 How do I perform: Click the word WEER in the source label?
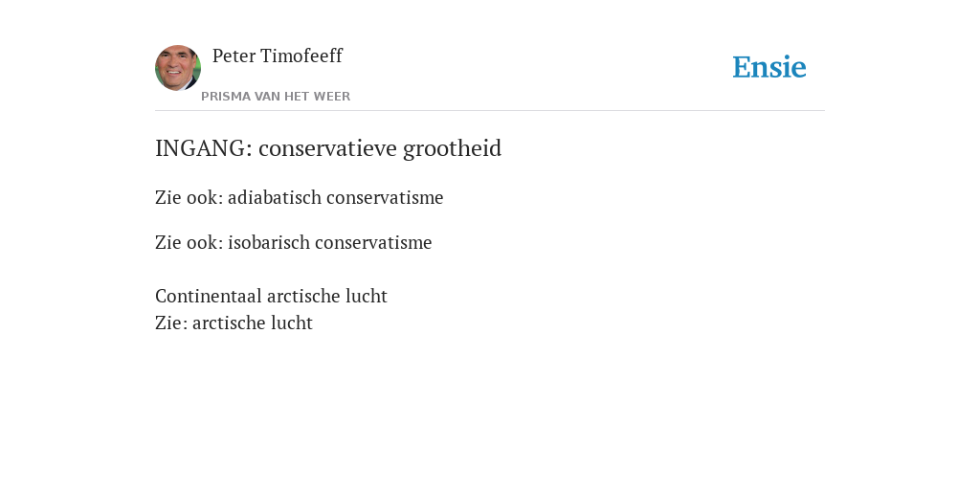click(x=332, y=97)
